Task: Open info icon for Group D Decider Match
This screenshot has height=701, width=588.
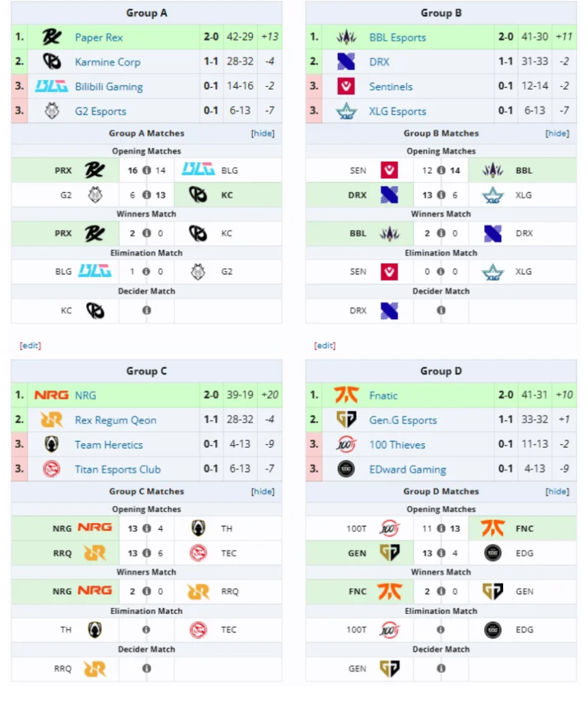Action: [x=441, y=668]
